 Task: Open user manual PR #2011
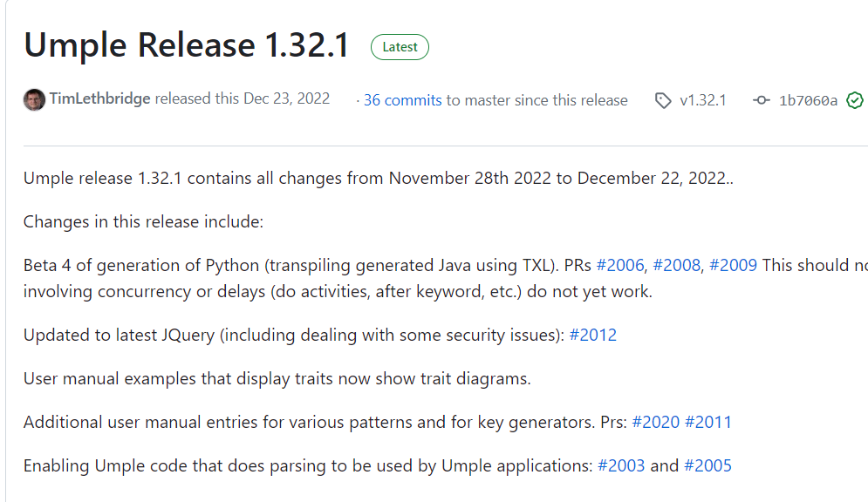(x=708, y=423)
